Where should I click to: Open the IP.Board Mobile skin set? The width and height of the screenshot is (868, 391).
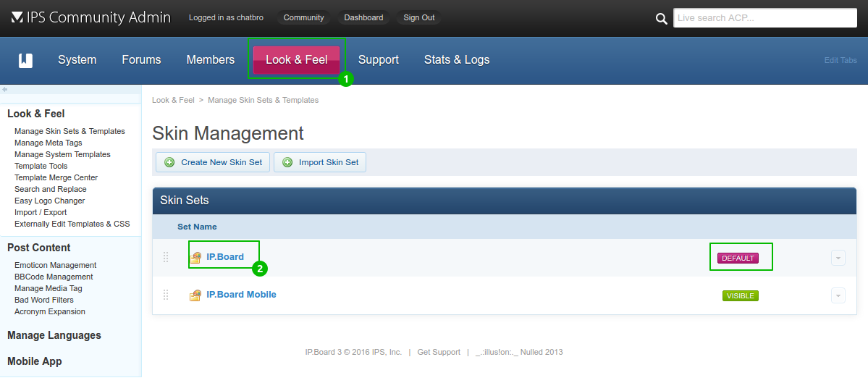[x=241, y=295]
